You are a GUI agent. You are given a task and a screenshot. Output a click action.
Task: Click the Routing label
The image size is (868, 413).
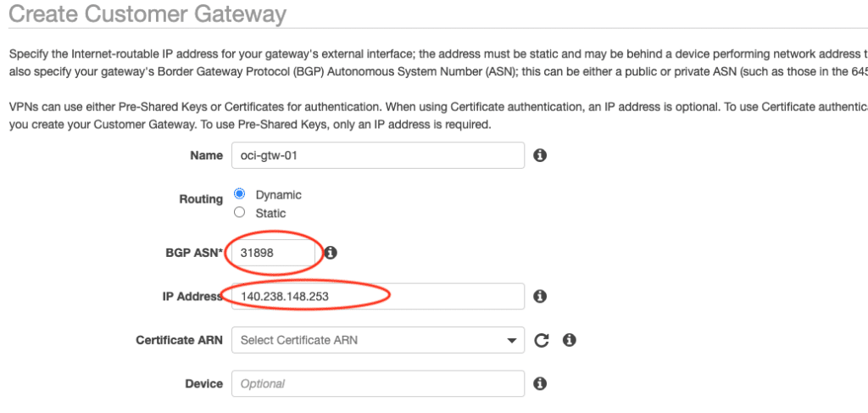click(x=200, y=199)
